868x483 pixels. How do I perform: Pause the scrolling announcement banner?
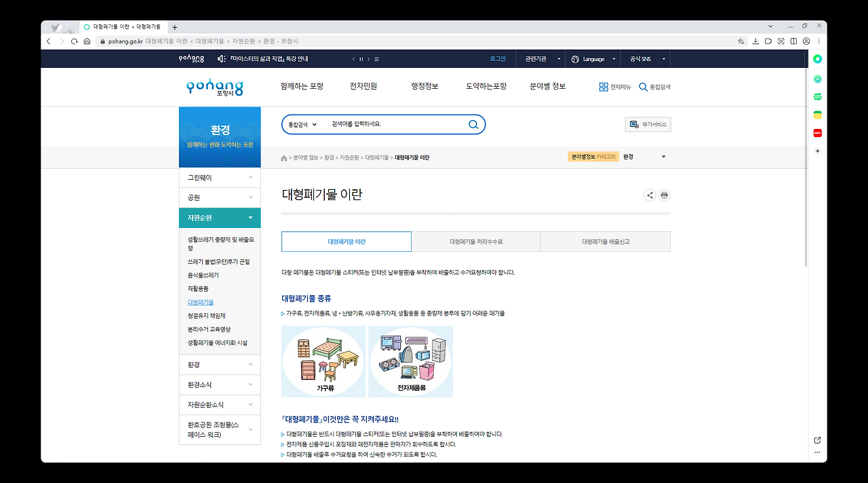[x=361, y=58]
